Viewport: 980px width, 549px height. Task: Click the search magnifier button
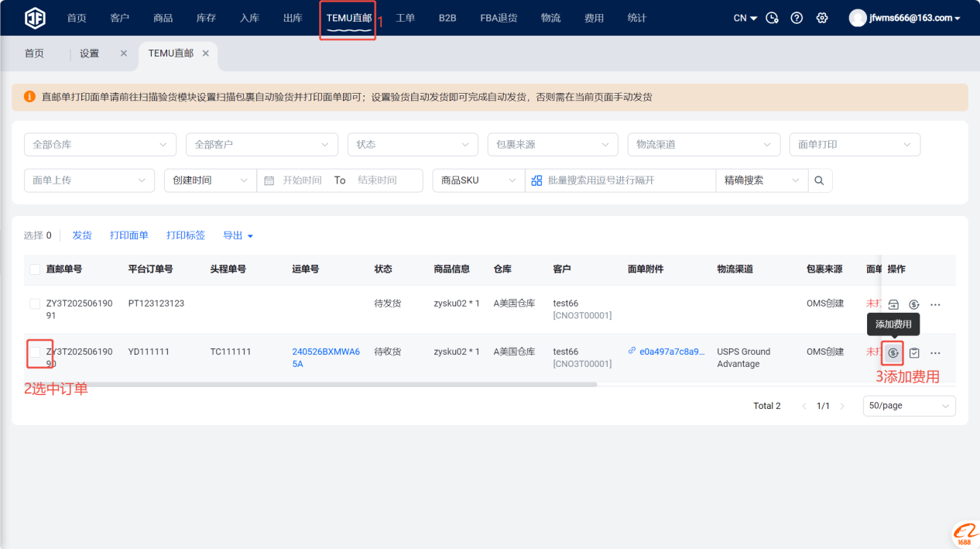click(820, 180)
